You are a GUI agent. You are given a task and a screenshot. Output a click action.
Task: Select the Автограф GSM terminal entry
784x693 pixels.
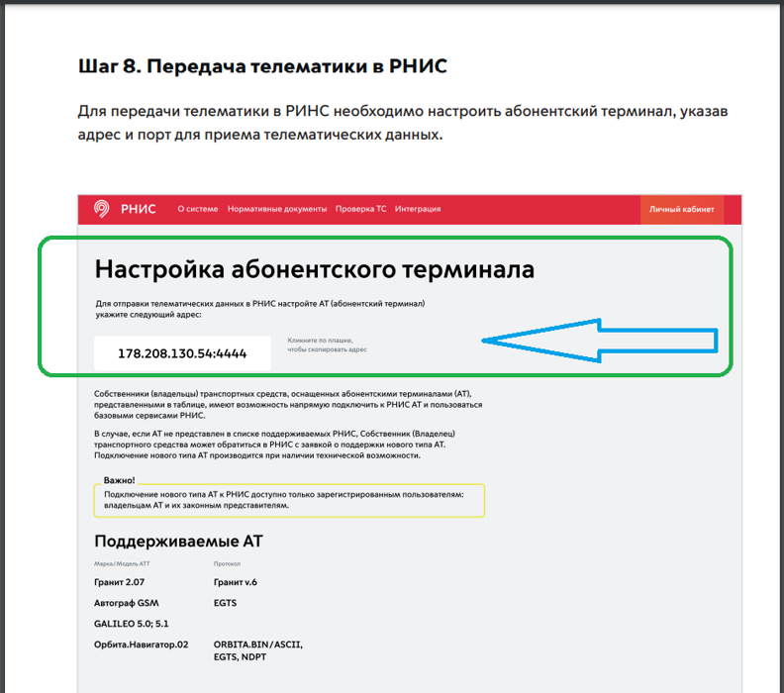tap(126, 603)
